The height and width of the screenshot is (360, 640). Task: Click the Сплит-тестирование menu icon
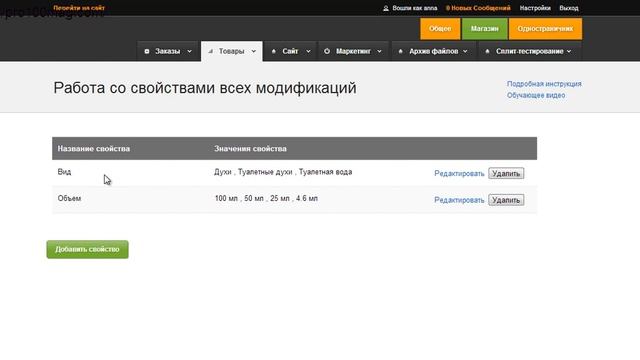point(487,51)
